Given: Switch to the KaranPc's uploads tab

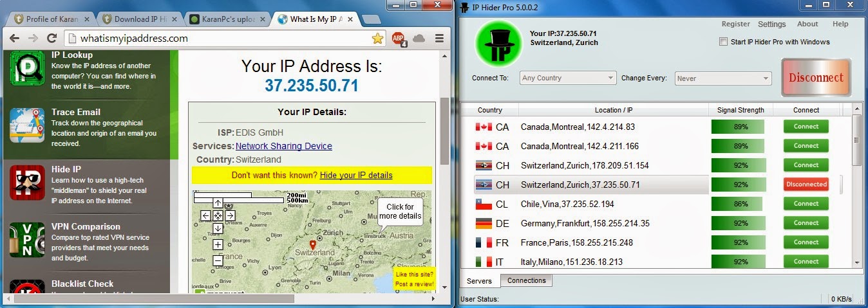Looking at the screenshot, I should point(225,19).
